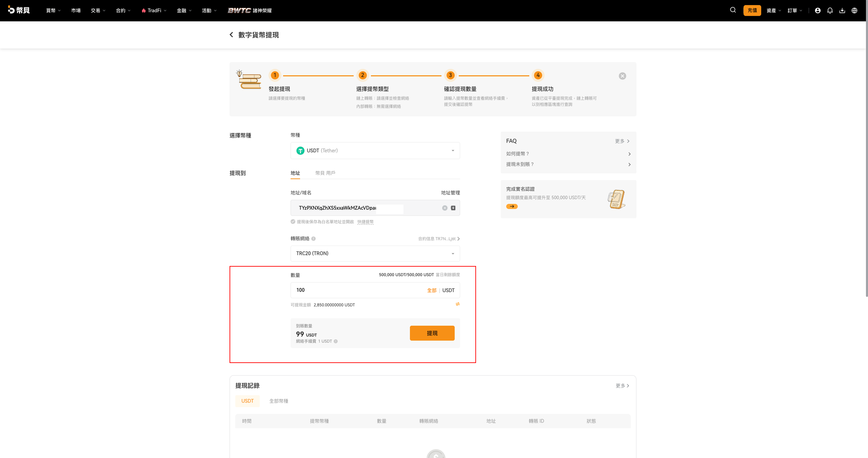Screen dimensions: 868x458
Task: Open the 地址管理 link
Action: [x=450, y=193]
